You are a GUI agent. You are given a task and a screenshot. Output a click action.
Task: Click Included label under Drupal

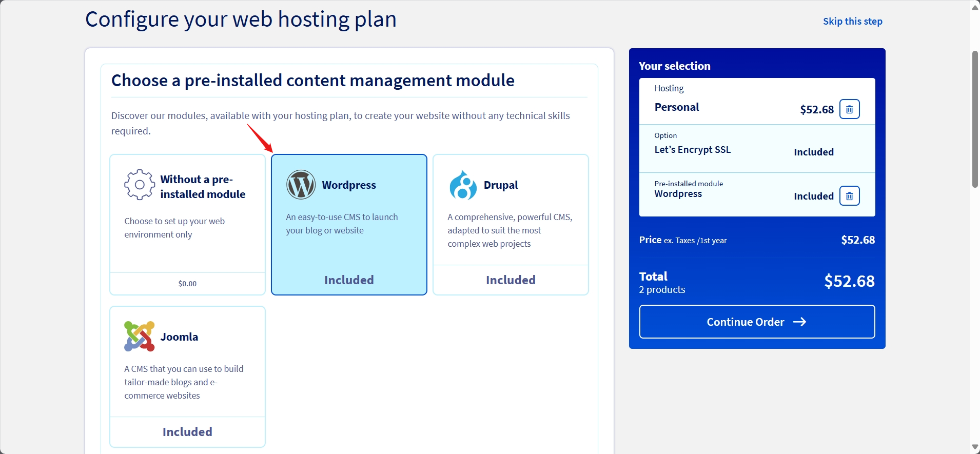(511, 280)
